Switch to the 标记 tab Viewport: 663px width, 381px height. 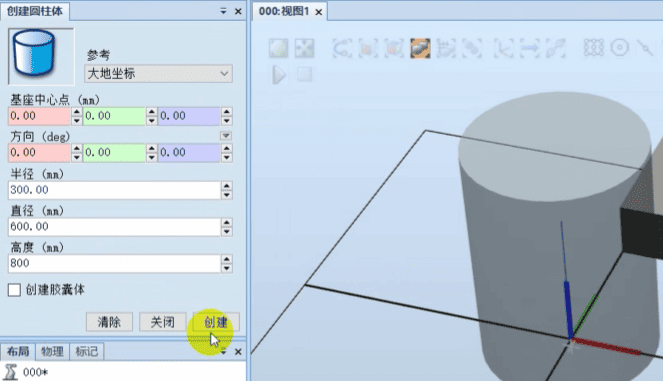[x=87, y=351]
